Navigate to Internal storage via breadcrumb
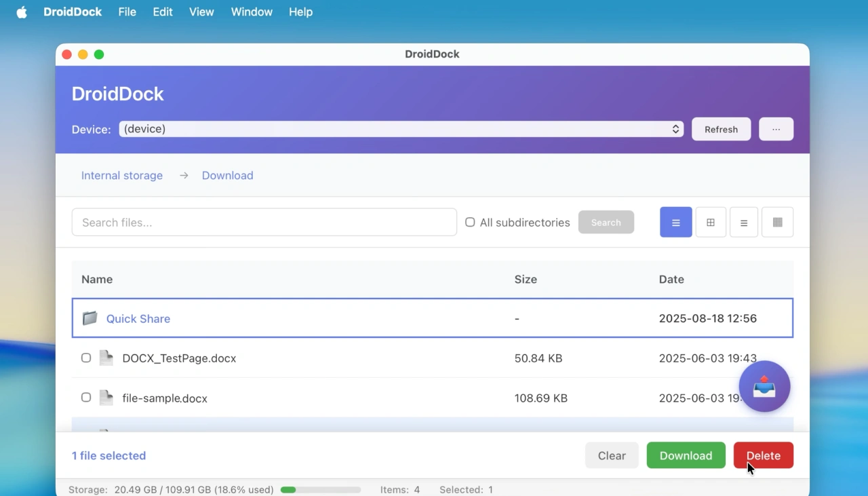 121,175
